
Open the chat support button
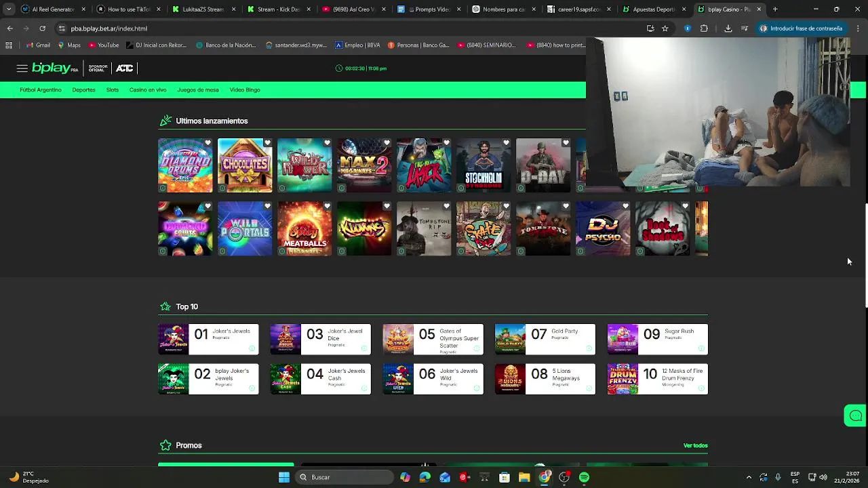pyautogui.click(x=855, y=415)
